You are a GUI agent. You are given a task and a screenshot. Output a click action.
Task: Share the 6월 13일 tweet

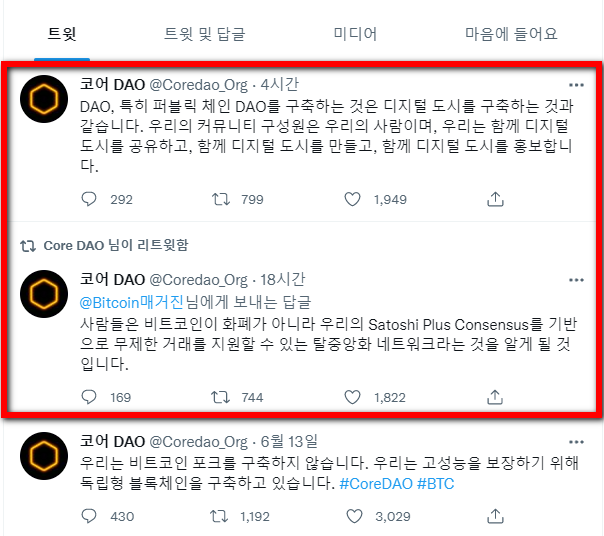click(495, 516)
